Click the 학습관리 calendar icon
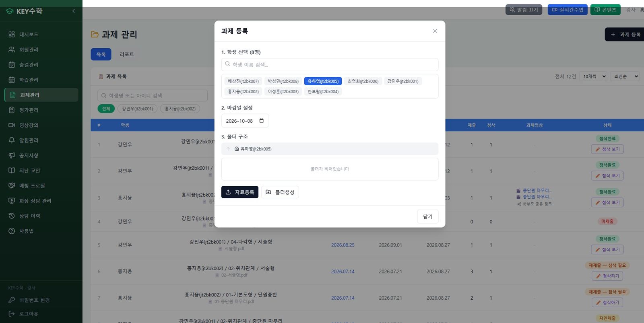 coord(12,80)
